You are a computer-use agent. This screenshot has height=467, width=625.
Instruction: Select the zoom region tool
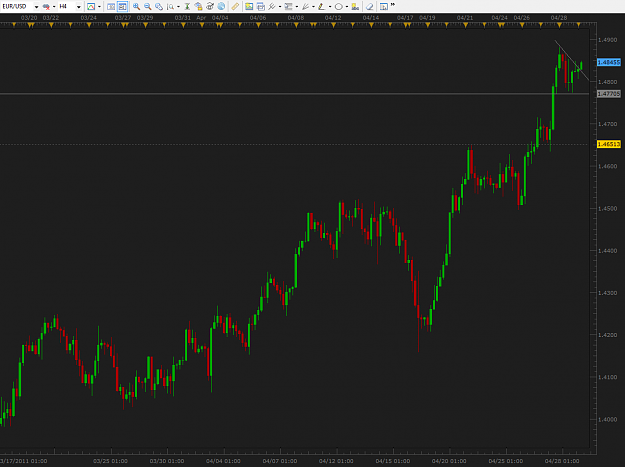tap(159, 7)
